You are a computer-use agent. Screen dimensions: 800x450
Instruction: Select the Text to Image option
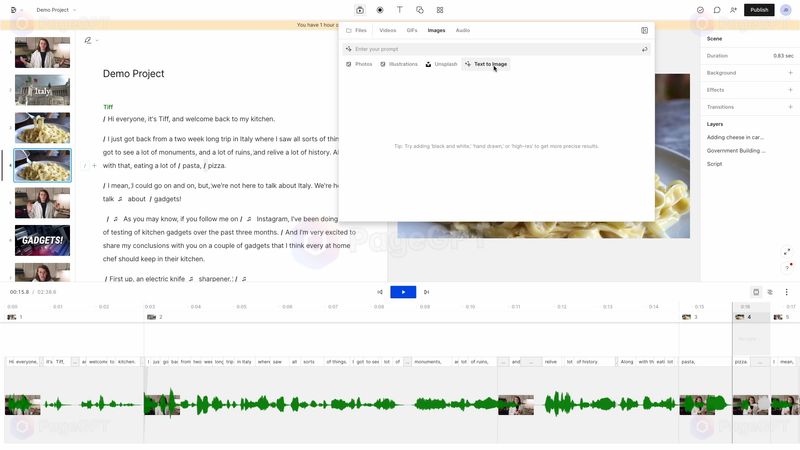click(486, 64)
